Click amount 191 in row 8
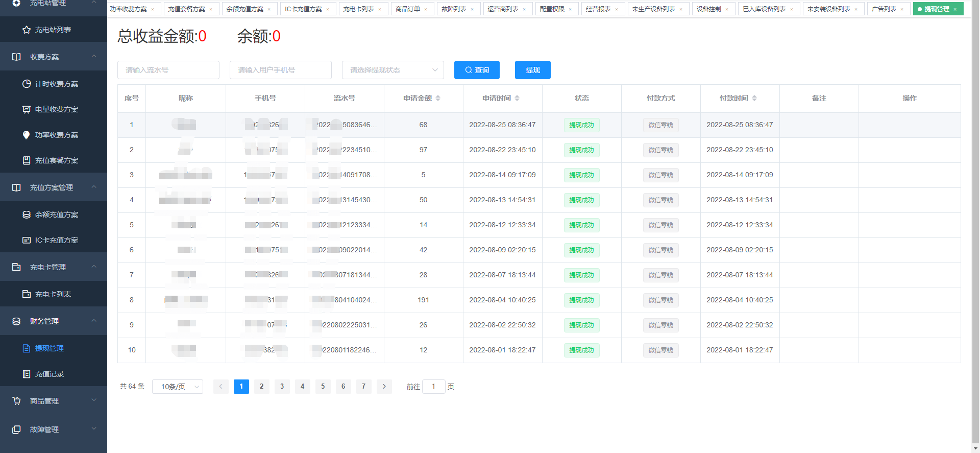 point(423,300)
